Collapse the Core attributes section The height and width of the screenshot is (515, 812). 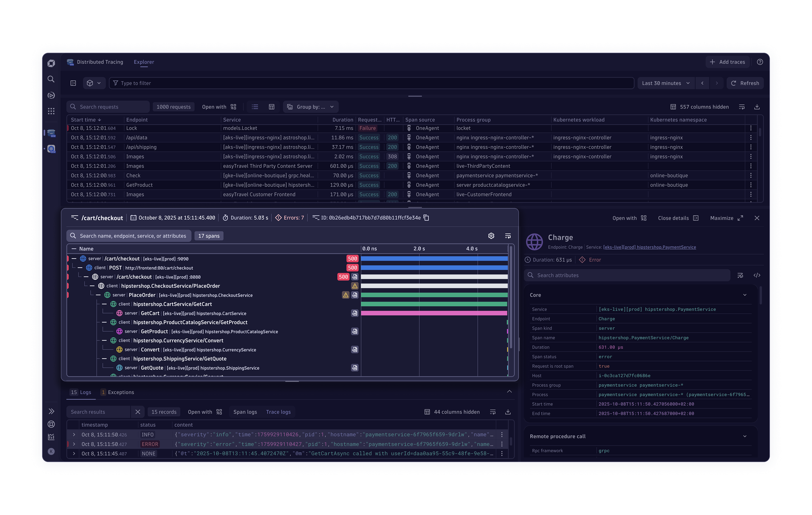[745, 295]
